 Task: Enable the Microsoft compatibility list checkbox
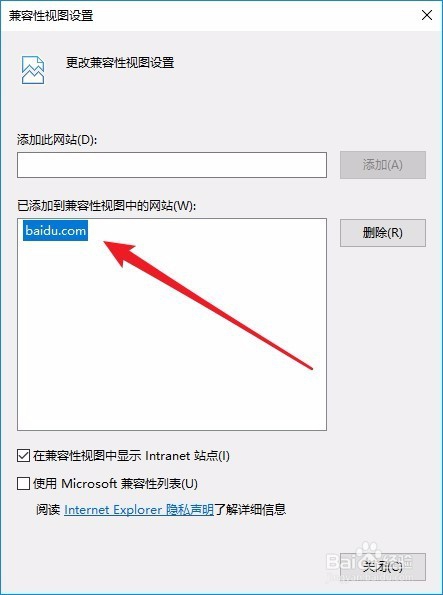click(x=24, y=483)
